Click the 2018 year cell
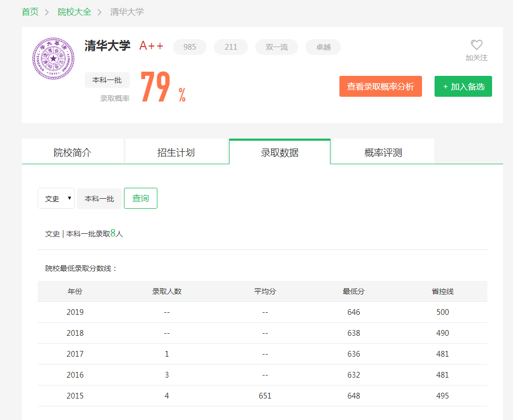The image size is (513, 420). (x=75, y=333)
